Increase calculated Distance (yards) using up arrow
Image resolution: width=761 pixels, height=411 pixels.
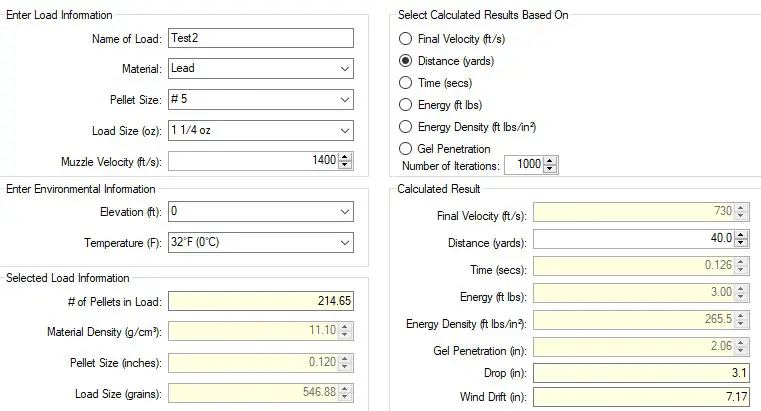coord(741,234)
